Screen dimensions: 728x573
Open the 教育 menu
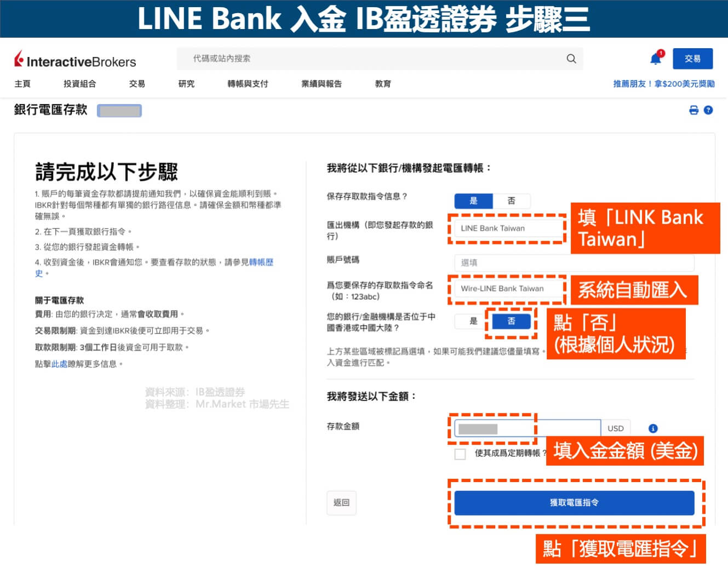[x=383, y=84]
